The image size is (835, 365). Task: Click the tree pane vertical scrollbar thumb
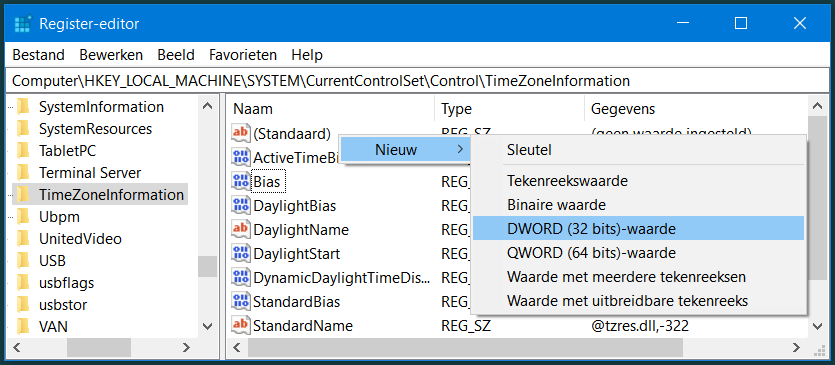[207, 266]
